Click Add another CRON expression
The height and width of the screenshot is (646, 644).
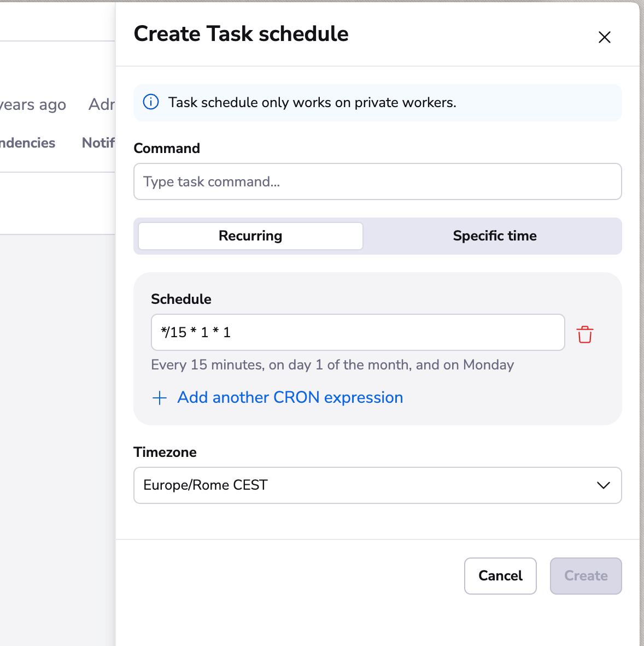(290, 398)
